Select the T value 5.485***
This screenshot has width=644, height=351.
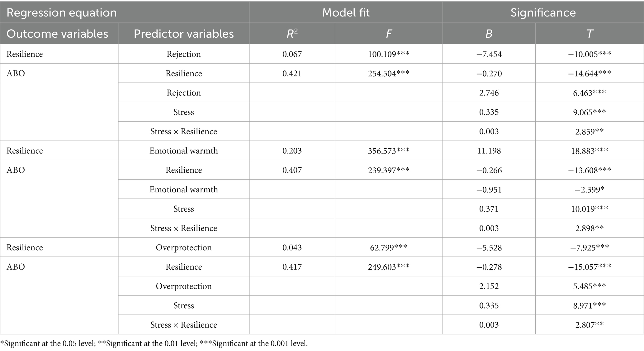tap(590, 286)
